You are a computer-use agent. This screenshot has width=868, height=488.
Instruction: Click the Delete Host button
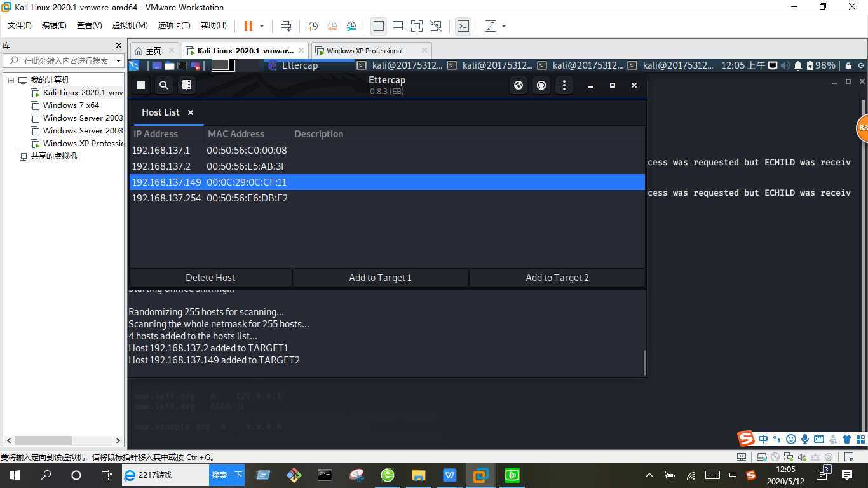[x=210, y=278]
